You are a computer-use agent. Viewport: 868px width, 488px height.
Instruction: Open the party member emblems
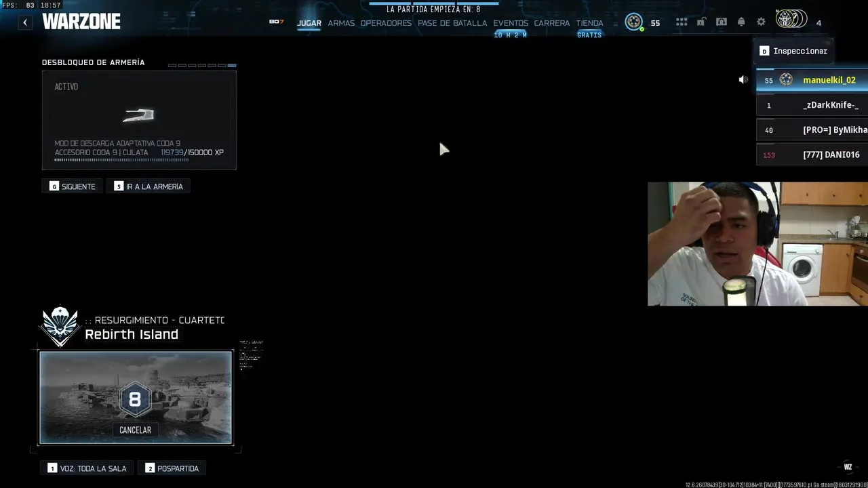pyautogui.click(x=791, y=20)
